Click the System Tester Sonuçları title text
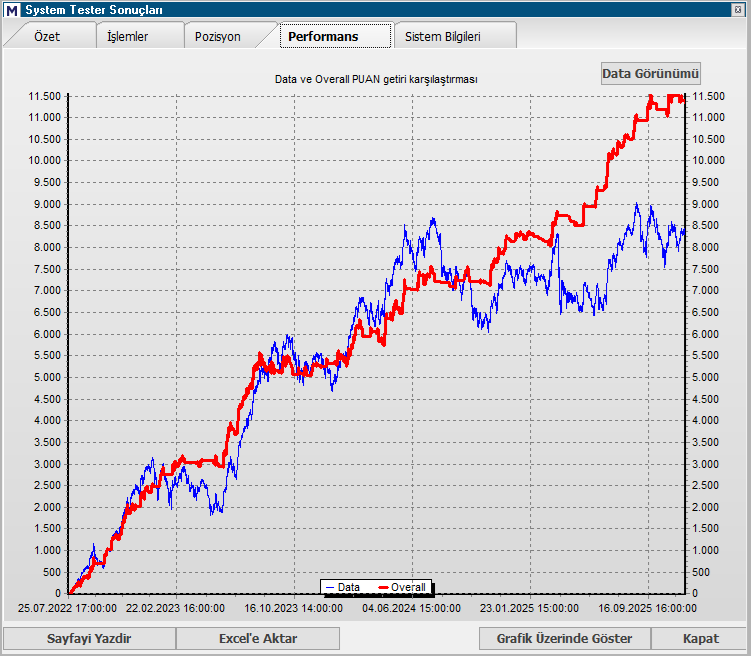The width and height of the screenshot is (751, 656). [x=94, y=10]
